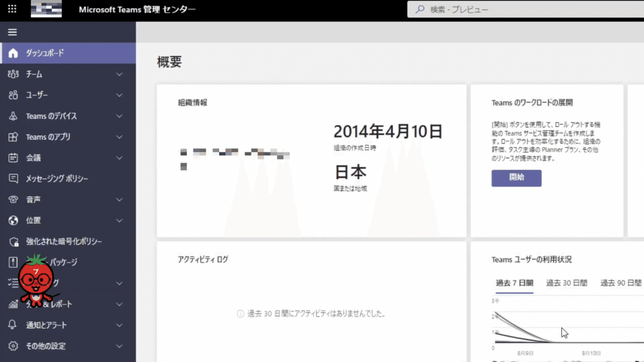Click the 開始 button
This screenshot has height=362, width=644.
pyautogui.click(x=516, y=178)
